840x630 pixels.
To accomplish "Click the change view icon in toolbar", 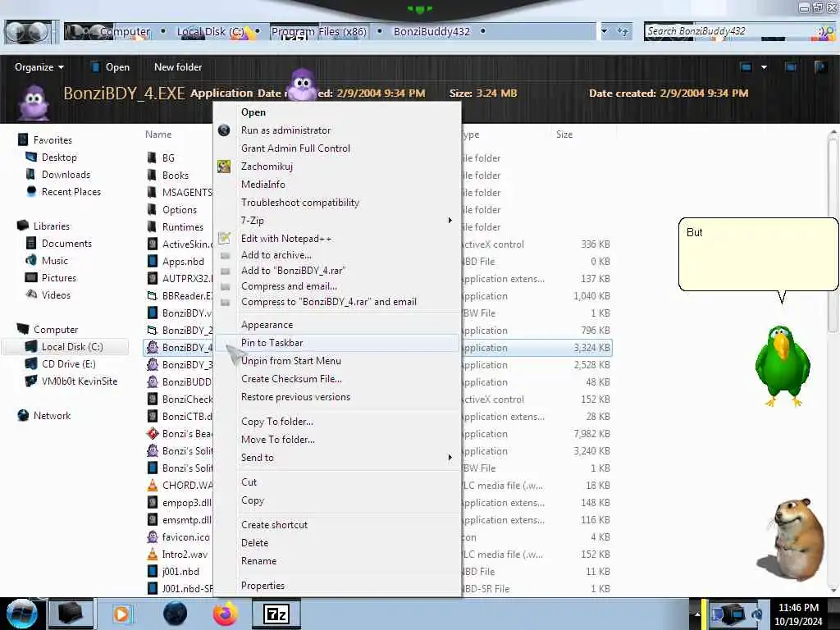I will pyautogui.click(x=746, y=67).
